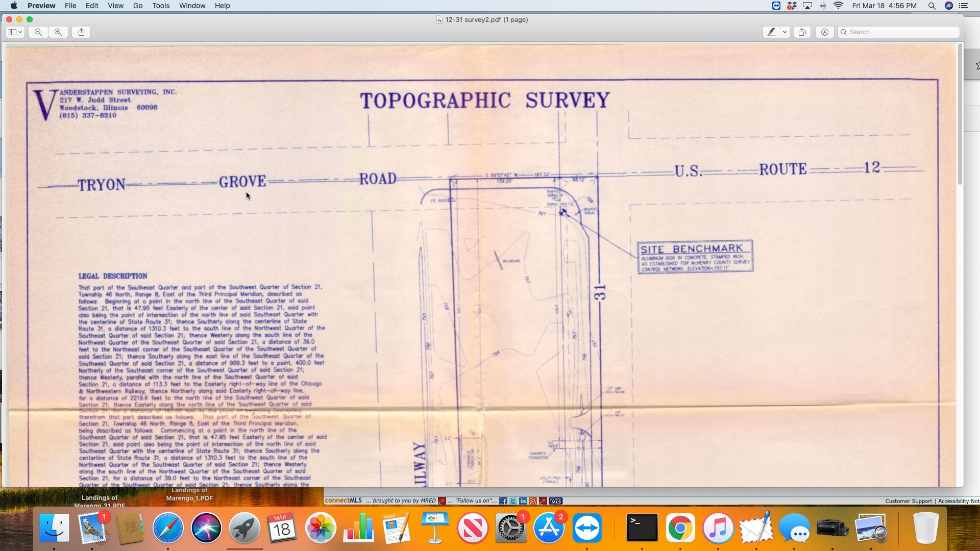Open the Calendar app in Dock
Viewport: 980px width, 551px height.
[x=282, y=528]
